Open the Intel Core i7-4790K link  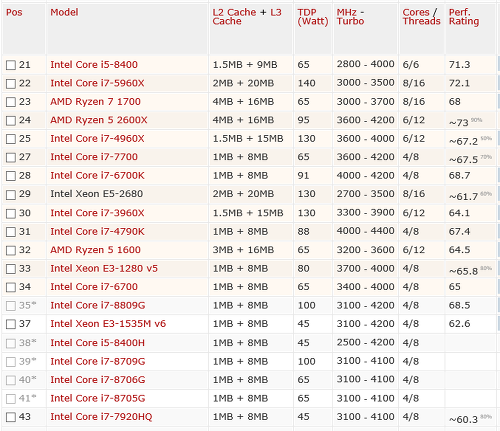point(97,232)
